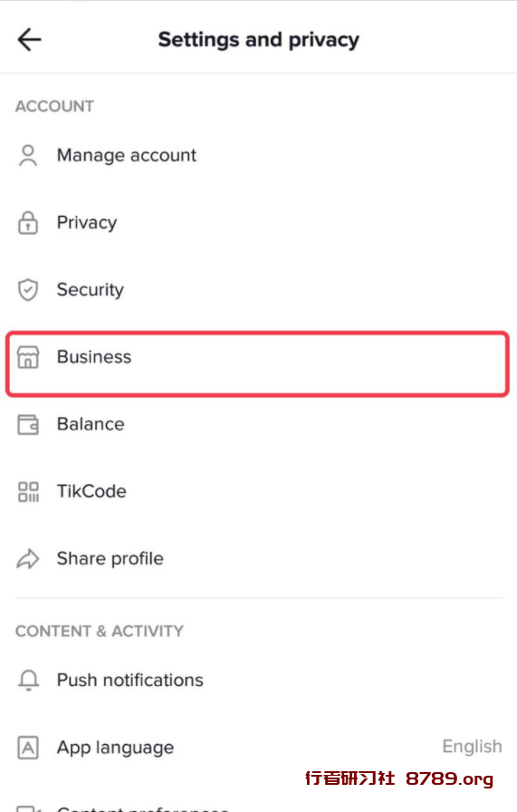Open Push notifications settings
The width and height of the screenshot is (517, 812).
coord(258,680)
